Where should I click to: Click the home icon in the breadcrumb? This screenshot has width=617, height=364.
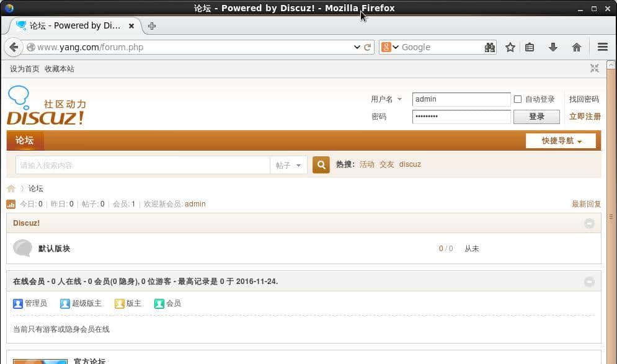(11, 188)
